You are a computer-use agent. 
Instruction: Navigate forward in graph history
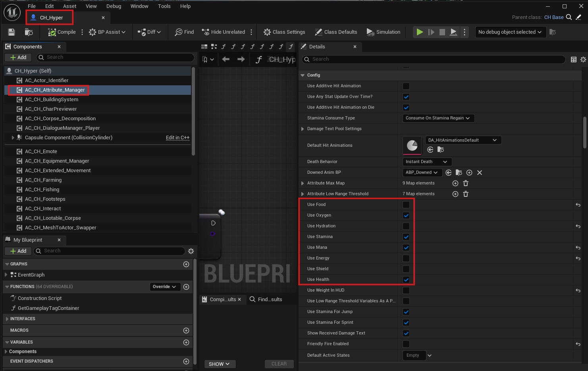tap(241, 59)
